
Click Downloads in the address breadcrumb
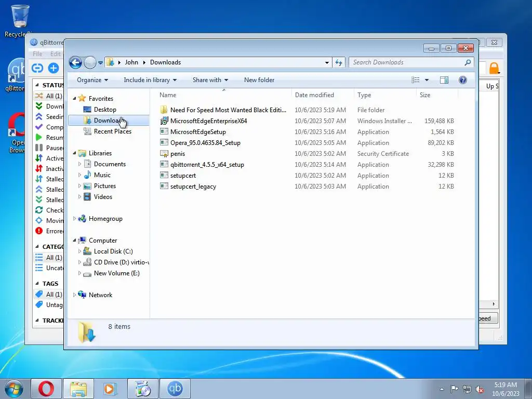(x=165, y=62)
